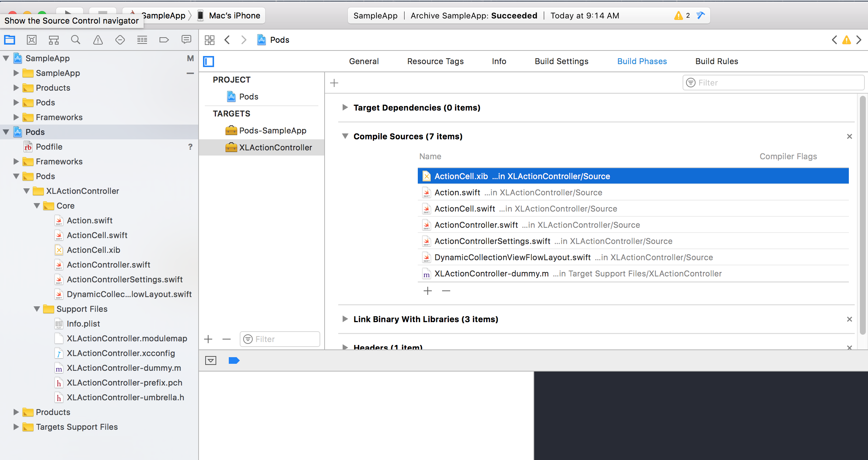Switch to the Build Settings tab
This screenshot has height=460, width=868.
561,61
